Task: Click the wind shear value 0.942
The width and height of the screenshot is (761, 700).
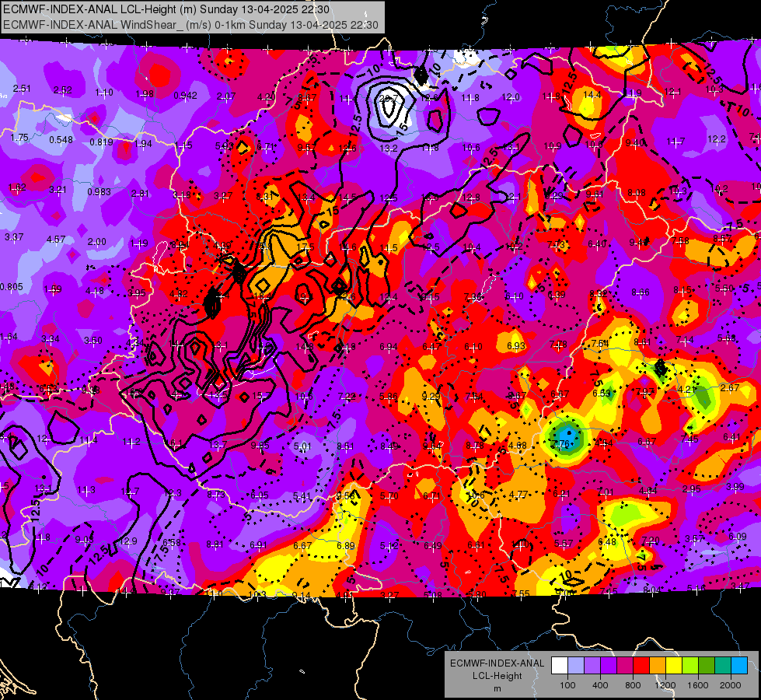Action: pyautogui.click(x=186, y=96)
